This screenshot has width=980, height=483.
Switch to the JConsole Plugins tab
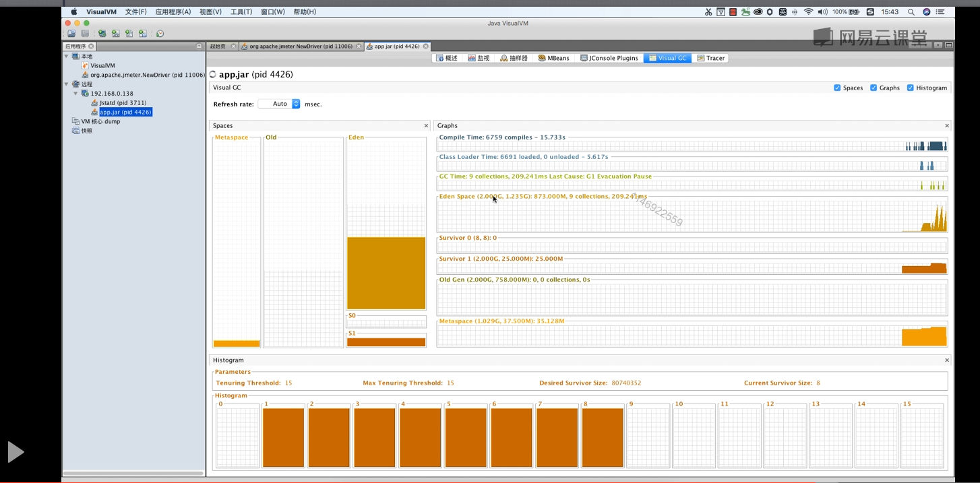pyautogui.click(x=610, y=58)
